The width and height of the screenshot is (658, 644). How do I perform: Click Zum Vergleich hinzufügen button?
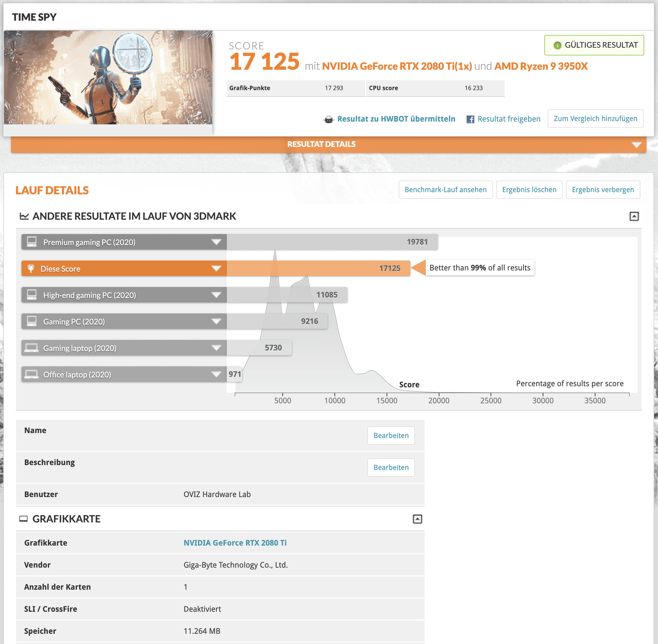[x=595, y=119]
